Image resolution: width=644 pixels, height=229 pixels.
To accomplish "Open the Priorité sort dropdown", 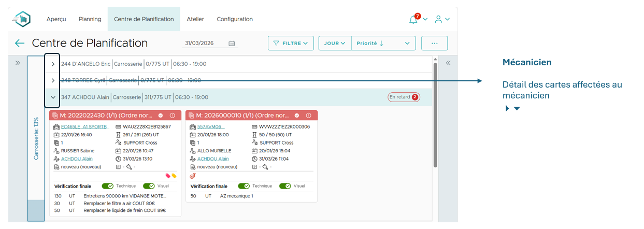I will [x=383, y=44].
